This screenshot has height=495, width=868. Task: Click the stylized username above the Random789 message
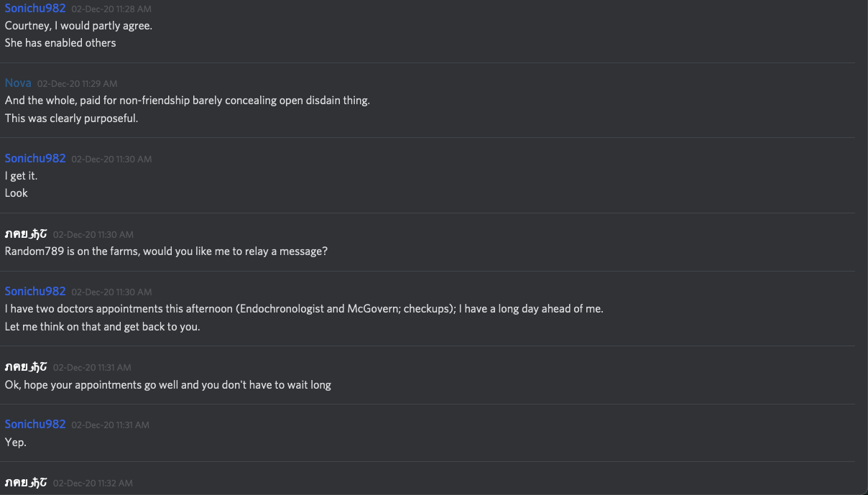pyautogui.click(x=26, y=234)
